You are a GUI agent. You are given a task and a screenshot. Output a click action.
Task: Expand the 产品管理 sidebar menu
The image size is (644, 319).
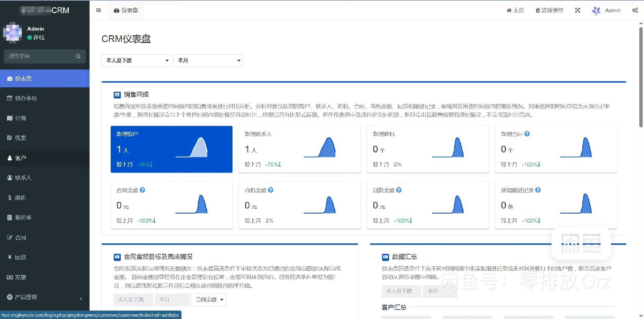pyautogui.click(x=45, y=297)
